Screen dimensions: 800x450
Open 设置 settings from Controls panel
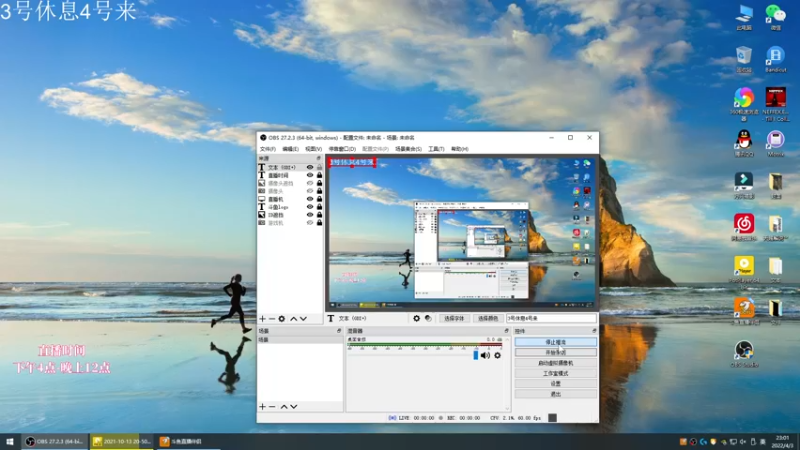(x=556, y=384)
